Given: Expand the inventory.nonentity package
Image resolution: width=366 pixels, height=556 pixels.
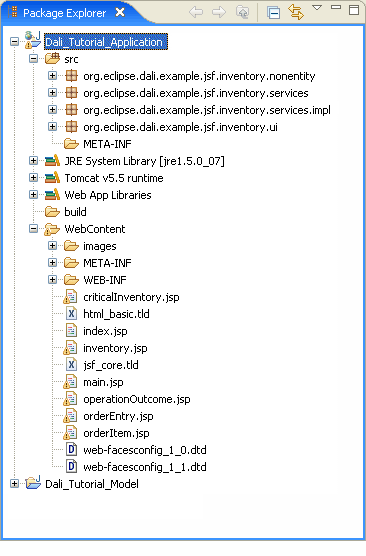Looking at the screenshot, I should (x=52, y=76).
